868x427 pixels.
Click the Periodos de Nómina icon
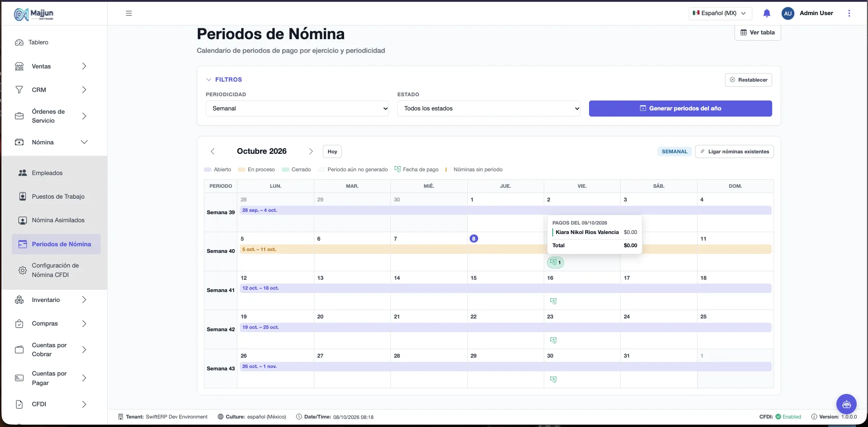coord(23,244)
